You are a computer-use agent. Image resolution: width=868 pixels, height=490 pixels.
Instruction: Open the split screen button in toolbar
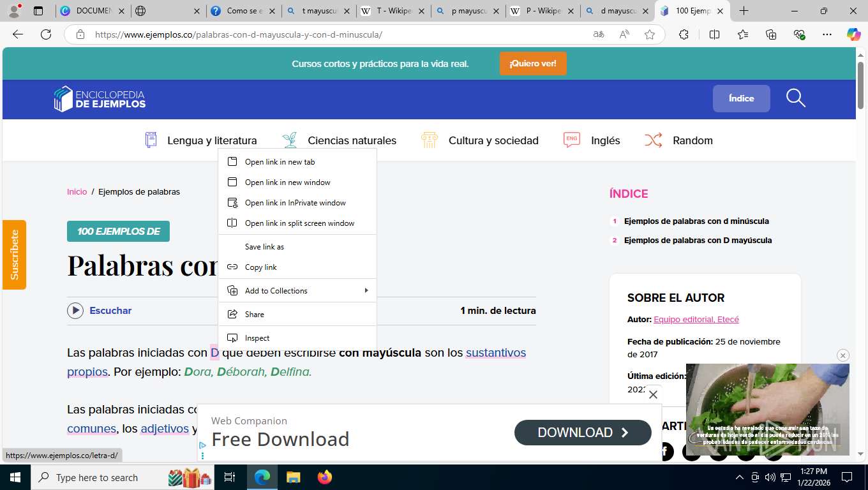point(714,34)
